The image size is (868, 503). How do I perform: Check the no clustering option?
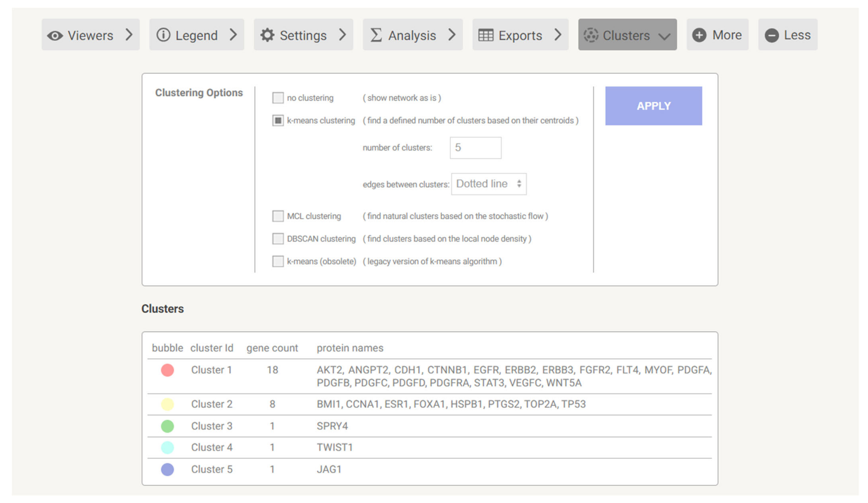pos(278,98)
